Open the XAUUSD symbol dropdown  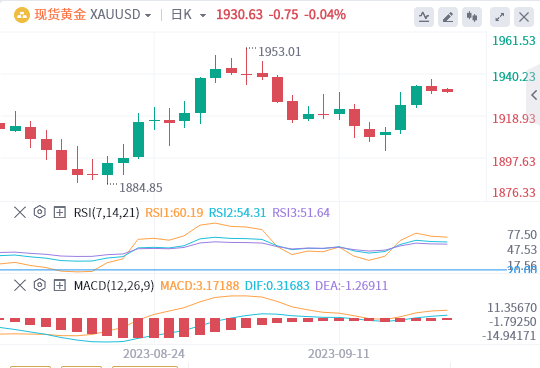point(121,15)
